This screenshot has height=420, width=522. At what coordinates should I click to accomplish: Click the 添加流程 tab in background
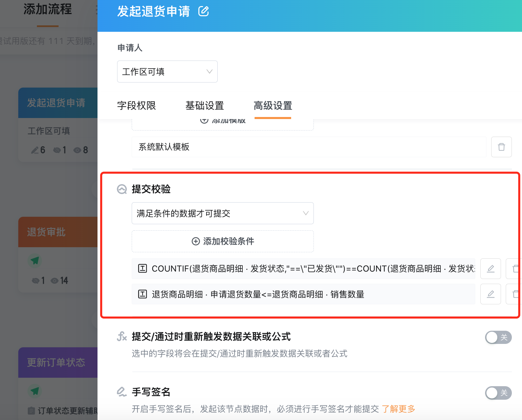[x=48, y=9]
